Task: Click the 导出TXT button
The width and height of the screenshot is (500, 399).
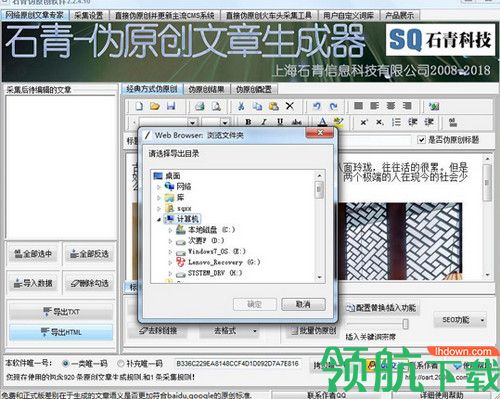Action: point(61,312)
